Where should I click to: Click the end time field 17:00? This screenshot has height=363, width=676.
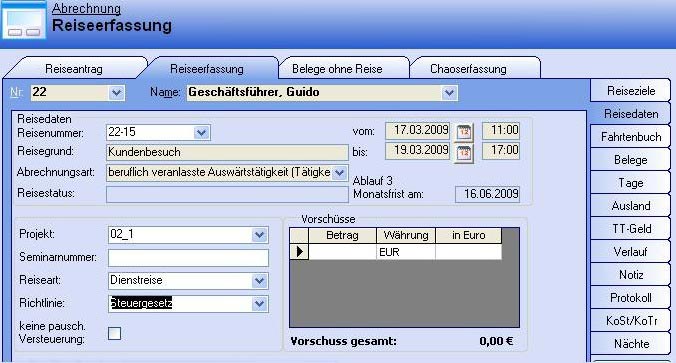coord(501,151)
